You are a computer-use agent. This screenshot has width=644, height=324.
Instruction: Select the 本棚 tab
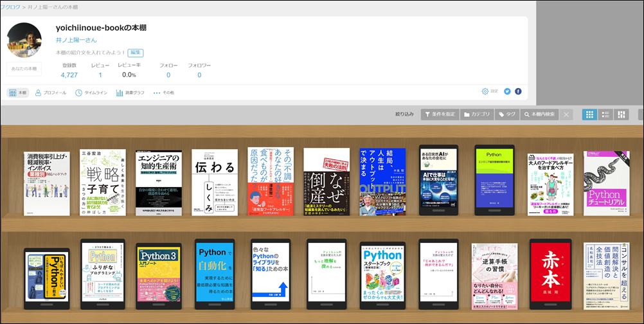[17, 93]
